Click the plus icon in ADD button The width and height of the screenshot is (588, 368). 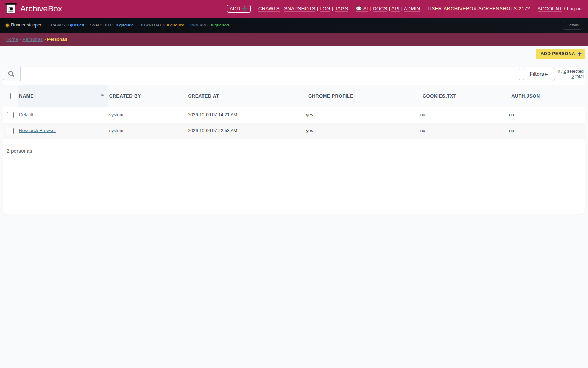pos(245,8)
